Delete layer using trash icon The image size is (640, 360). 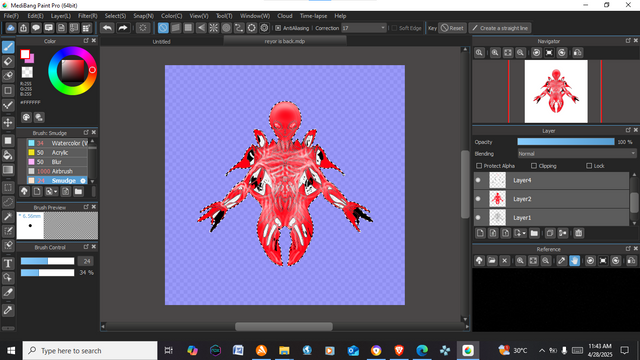coord(578,233)
